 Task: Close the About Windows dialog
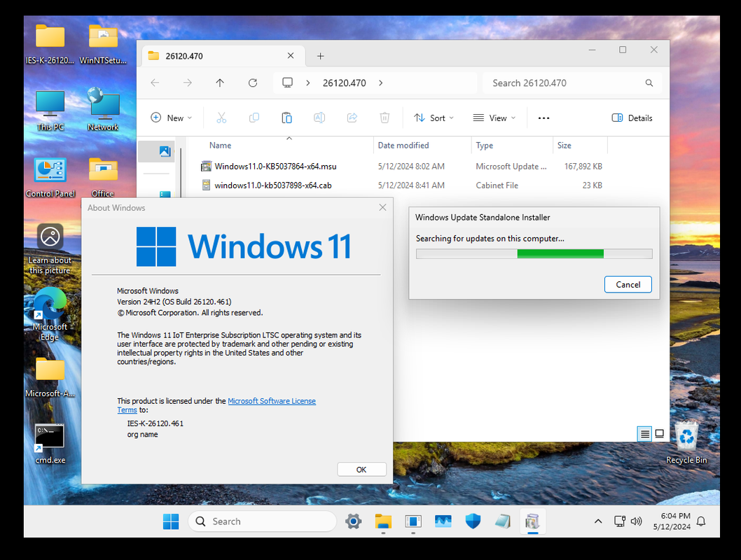point(383,207)
